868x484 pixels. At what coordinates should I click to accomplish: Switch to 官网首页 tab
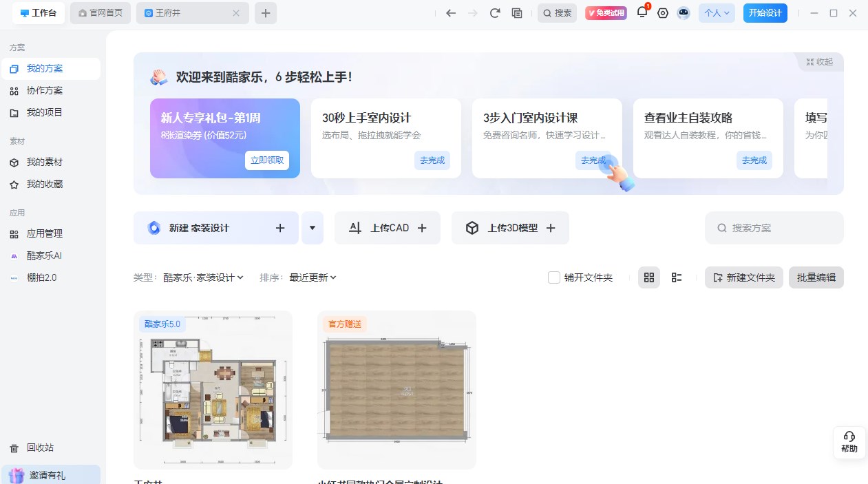pyautogui.click(x=100, y=13)
